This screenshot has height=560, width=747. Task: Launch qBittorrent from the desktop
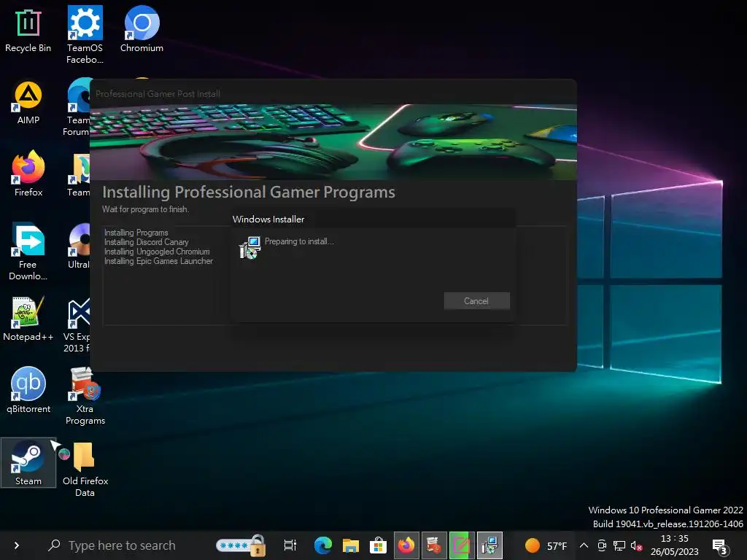pos(28,391)
